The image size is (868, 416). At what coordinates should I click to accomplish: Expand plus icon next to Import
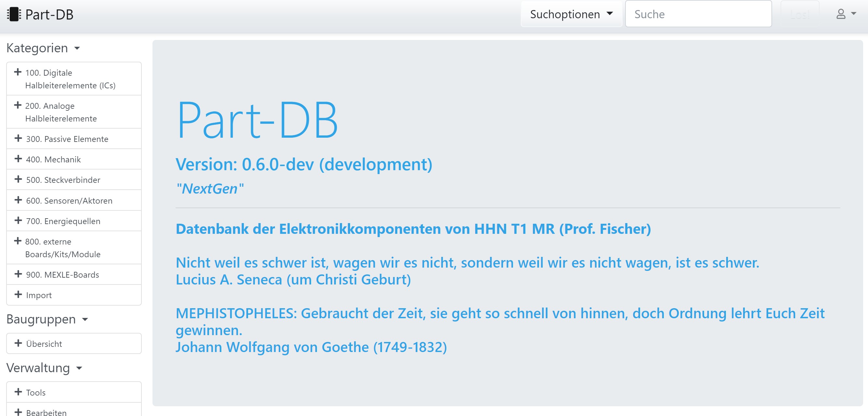pos(18,295)
